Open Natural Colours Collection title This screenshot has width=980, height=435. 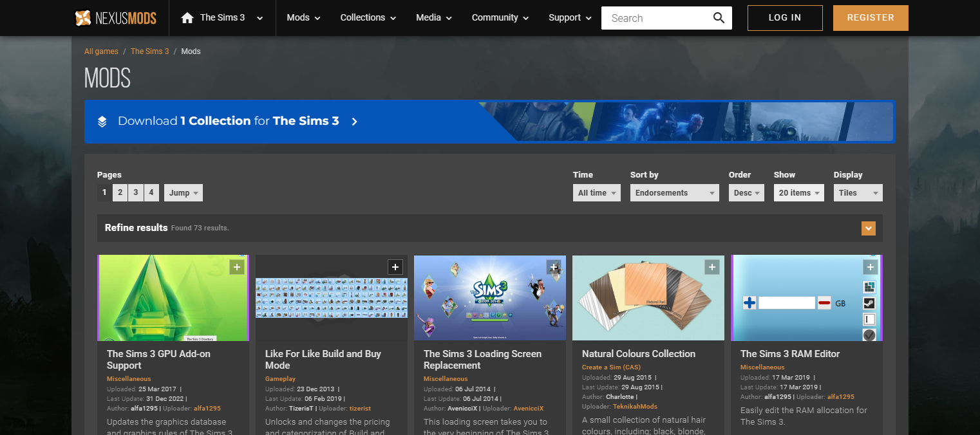(x=639, y=354)
